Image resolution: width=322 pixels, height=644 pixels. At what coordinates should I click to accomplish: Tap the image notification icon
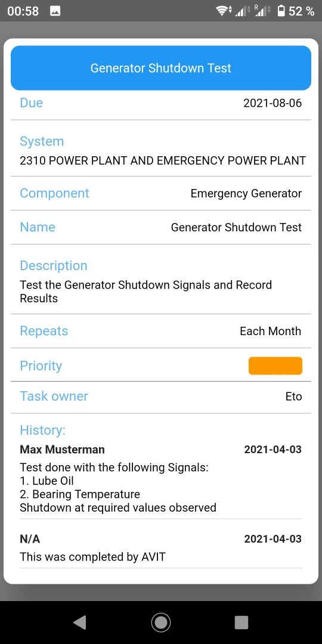point(55,11)
